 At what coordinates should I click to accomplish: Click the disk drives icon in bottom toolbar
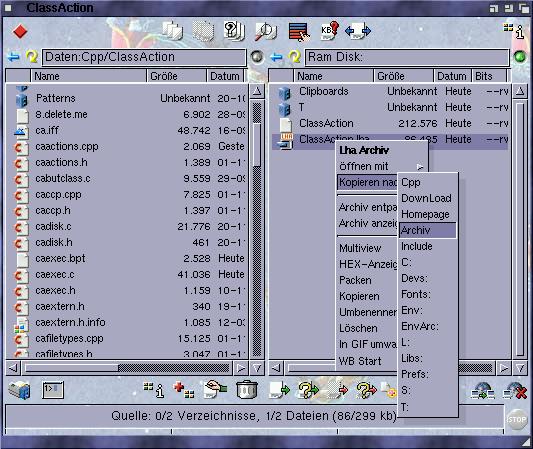19,390
